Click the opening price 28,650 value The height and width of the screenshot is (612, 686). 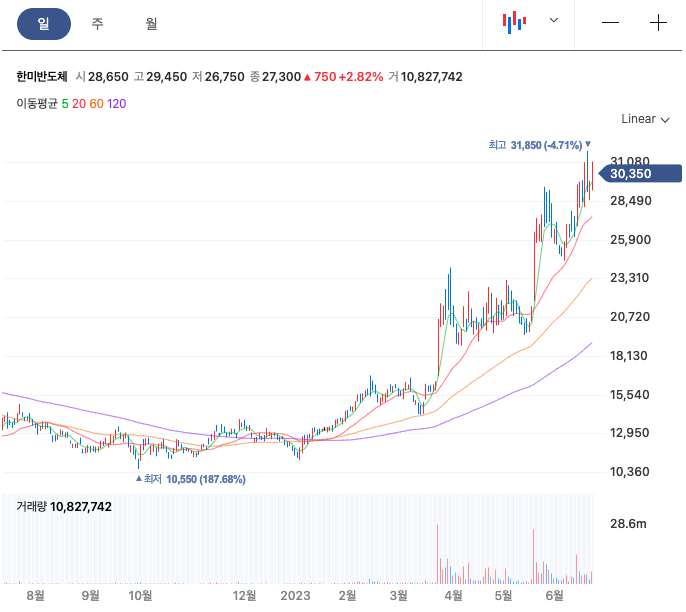[108, 77]
